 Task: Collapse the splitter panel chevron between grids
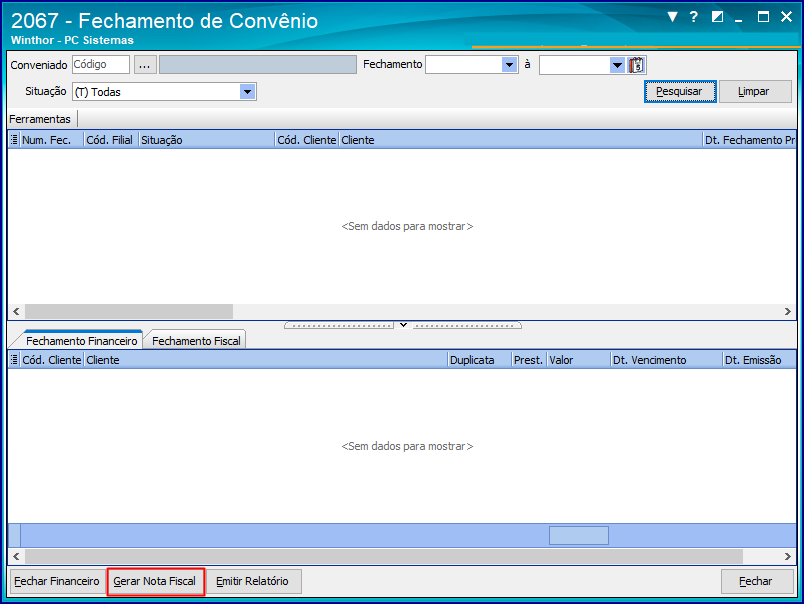tap(403, 325)
